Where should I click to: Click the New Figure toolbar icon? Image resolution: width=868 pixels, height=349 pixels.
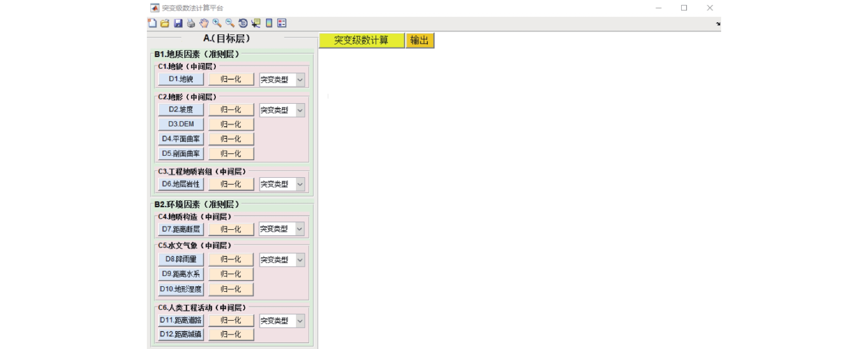pos(152,23)
